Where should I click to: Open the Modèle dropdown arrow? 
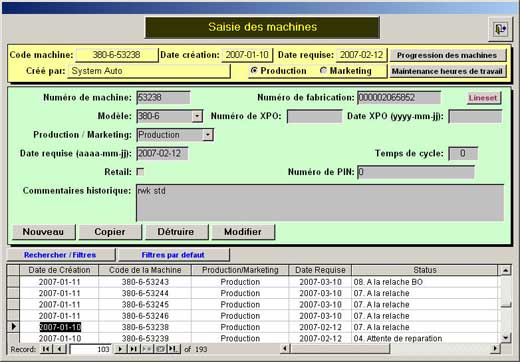click(x=197, y=116)
